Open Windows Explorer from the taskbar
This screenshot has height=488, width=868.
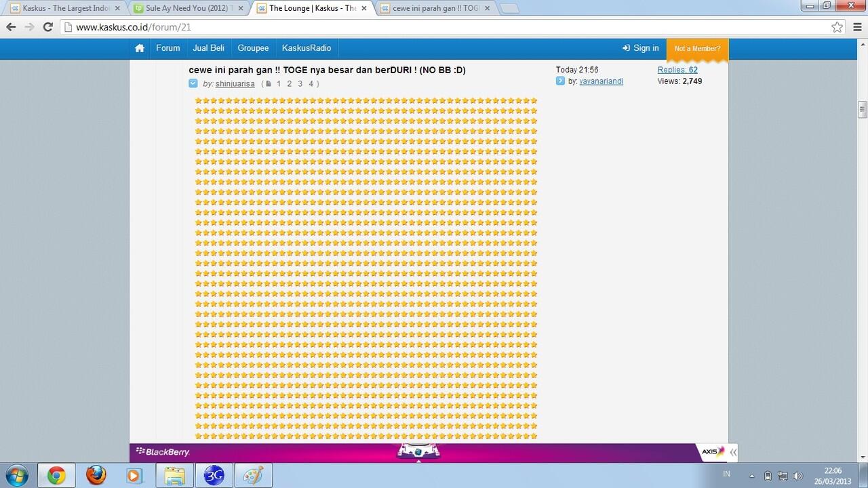pos(174,476)
